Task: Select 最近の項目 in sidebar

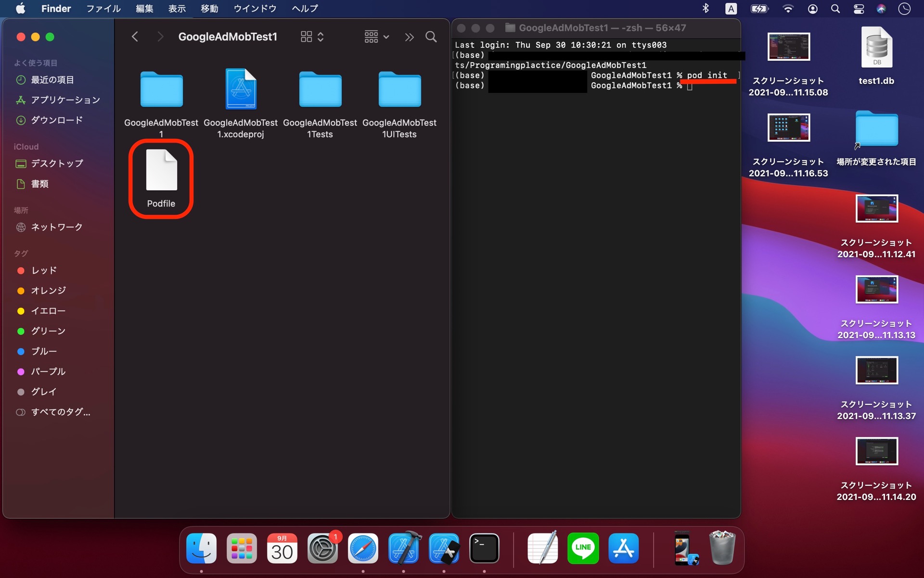Action: 52,80
